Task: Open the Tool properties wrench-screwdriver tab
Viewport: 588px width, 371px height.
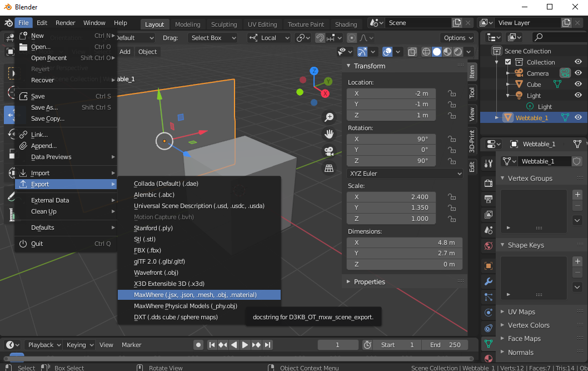Action: (x=489, y=163)
